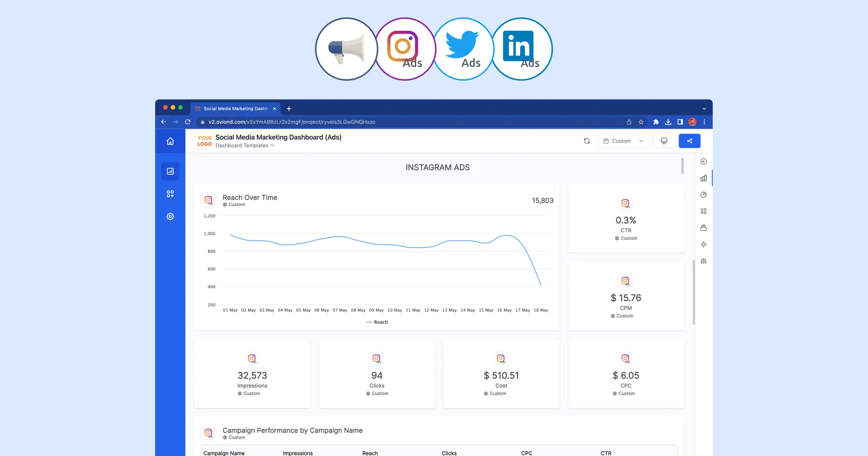The image size is (868, 456).
Task: Click the Reach Over Time chart title
Action: [250, 198]
